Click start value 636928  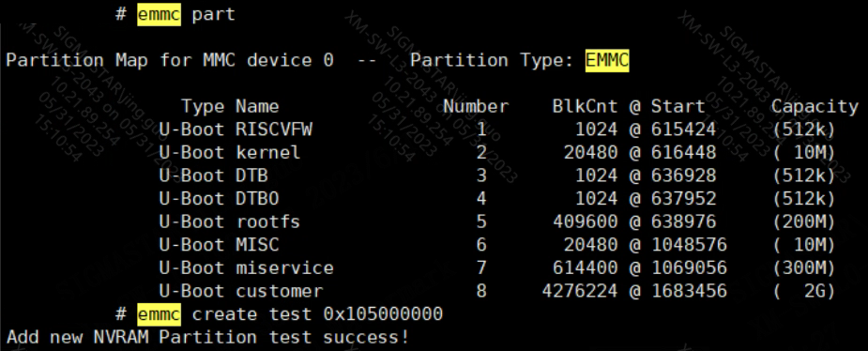click(x=684, y=175)
